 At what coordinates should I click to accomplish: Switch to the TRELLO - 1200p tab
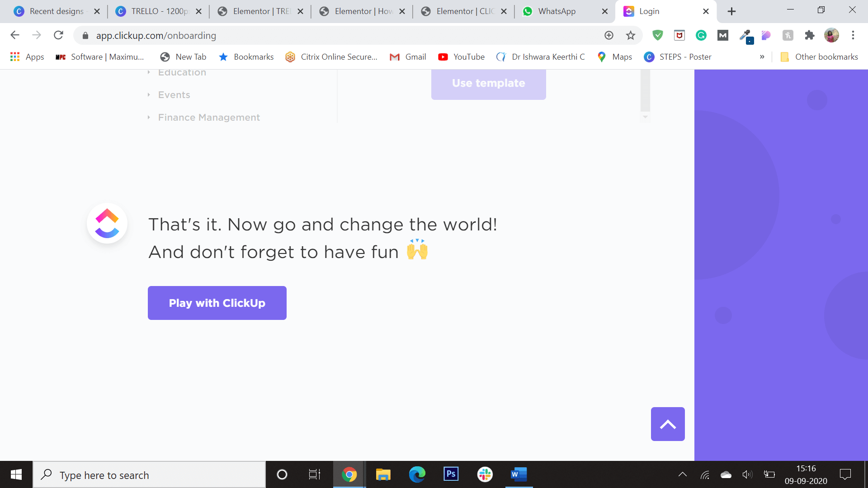[x=159, y=11]
